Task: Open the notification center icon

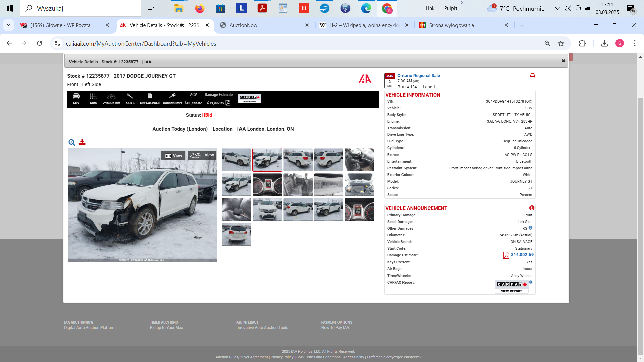Action: tap(631, 9)
